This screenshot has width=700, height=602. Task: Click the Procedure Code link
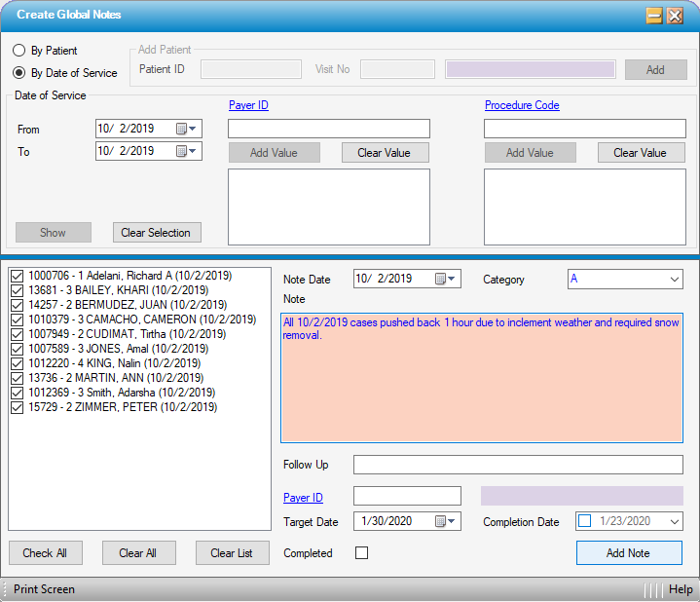pos(522,105)
